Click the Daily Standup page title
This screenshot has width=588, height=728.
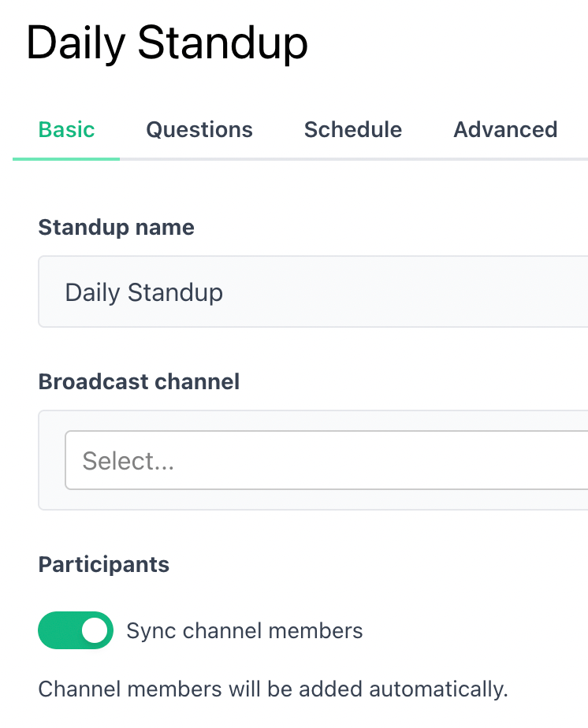pos(168,43)
